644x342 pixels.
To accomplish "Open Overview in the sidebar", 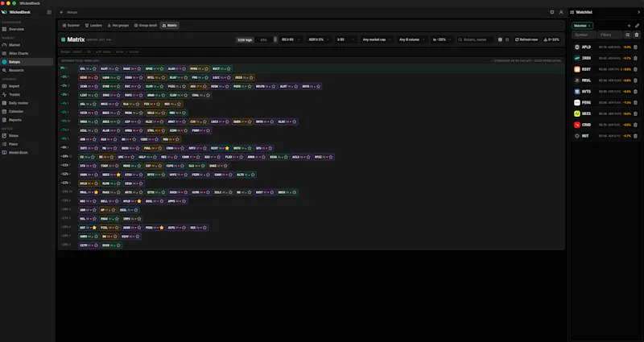I will click(x=27, y=29).
